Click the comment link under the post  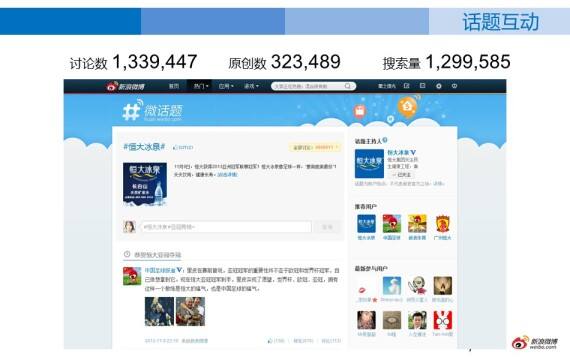[331, 341]
